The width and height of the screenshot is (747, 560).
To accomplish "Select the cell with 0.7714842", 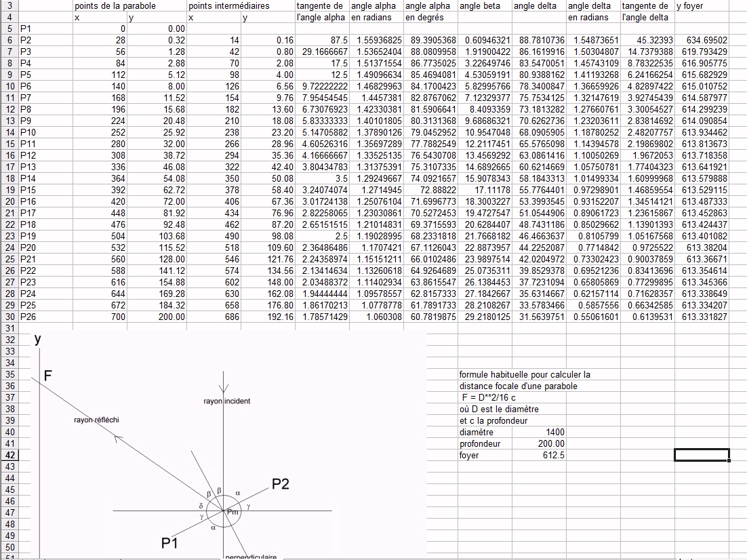I will coord(594,248).
